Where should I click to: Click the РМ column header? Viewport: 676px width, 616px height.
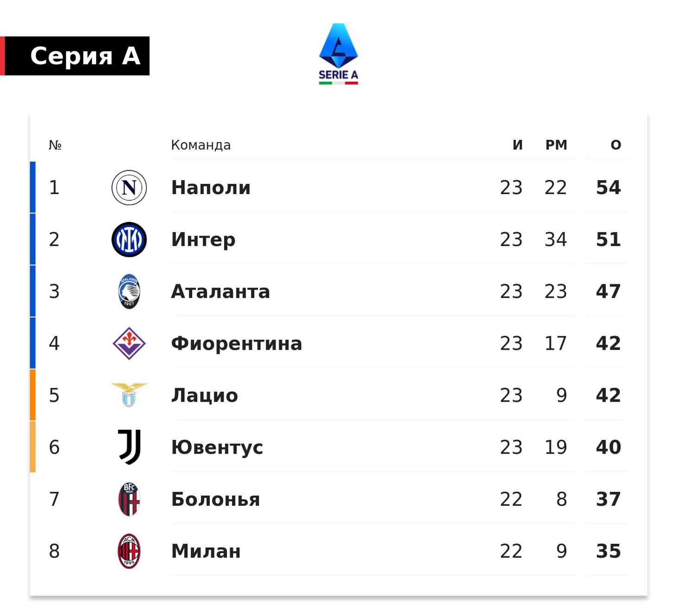(x=556, y=145)
